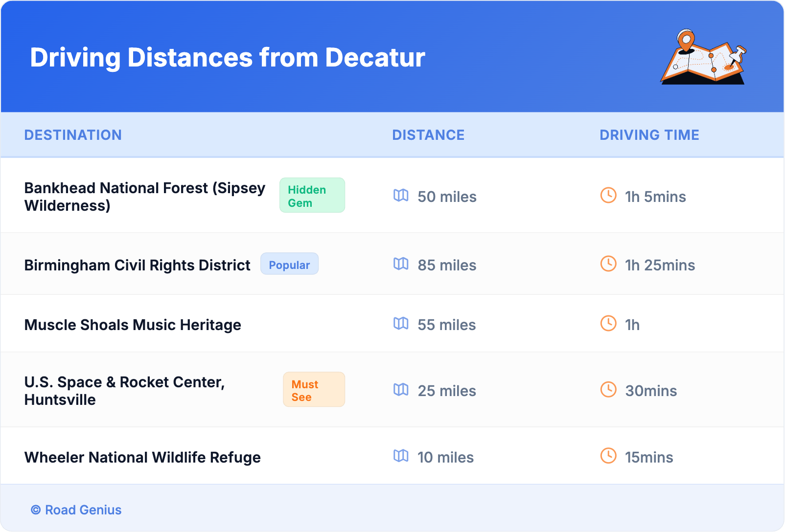This screenshot has height=532, width=785.
Task: Select Muscle Shoals Music Heritage row
Action: pyautogui.click(x=133, y=325)
